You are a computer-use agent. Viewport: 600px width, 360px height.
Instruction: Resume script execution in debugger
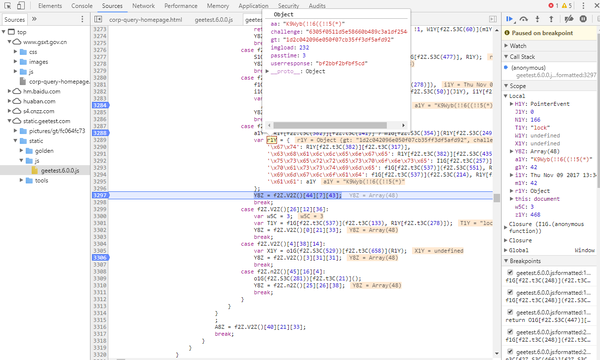[x=510, y=19]
